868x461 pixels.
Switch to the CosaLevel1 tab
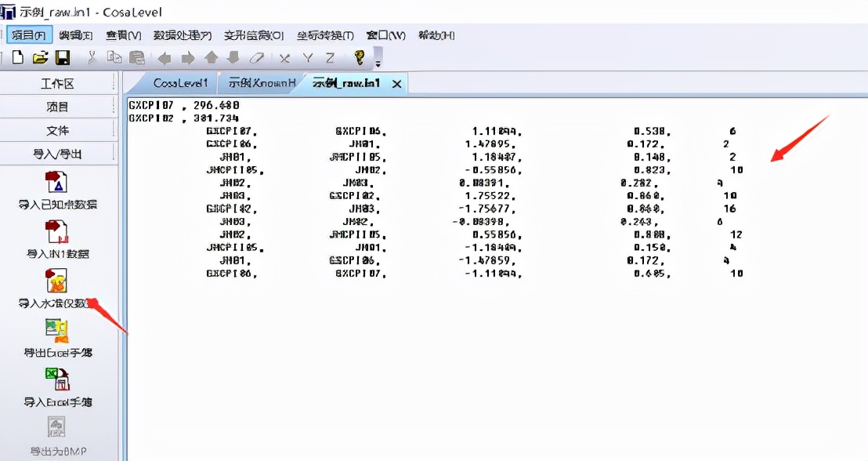pos(180,83)
